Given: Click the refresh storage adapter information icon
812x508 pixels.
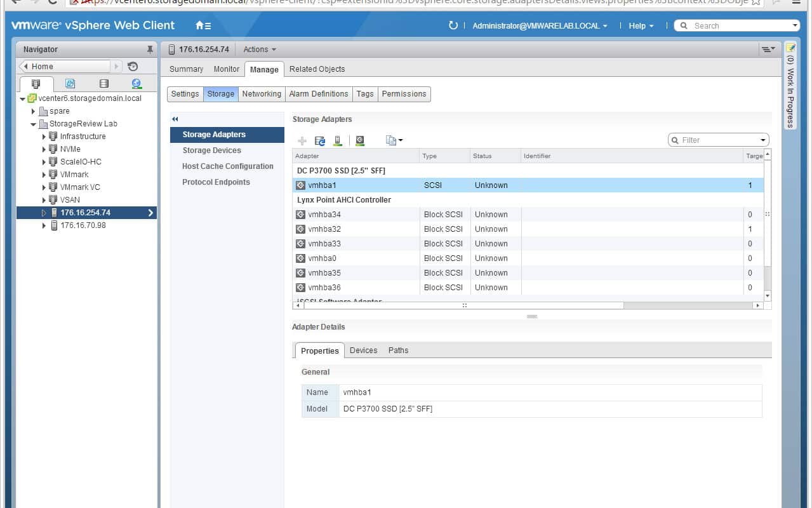Looking at the screenshot, I should point(320,140).
